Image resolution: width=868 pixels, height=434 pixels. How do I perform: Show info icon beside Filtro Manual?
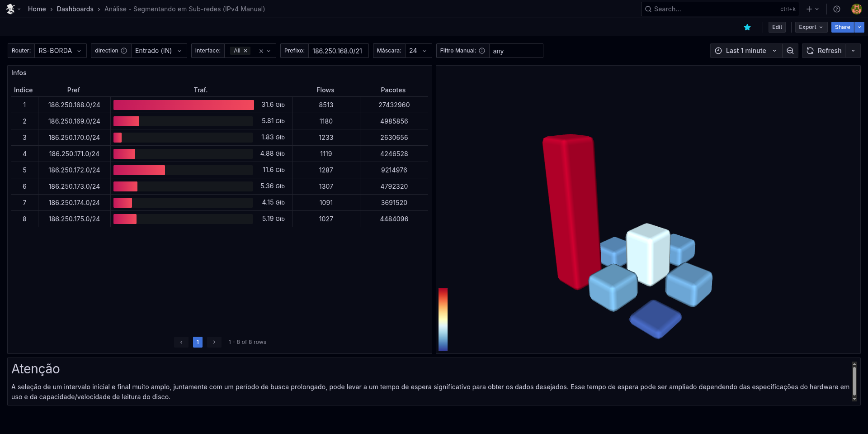[482, 51]
